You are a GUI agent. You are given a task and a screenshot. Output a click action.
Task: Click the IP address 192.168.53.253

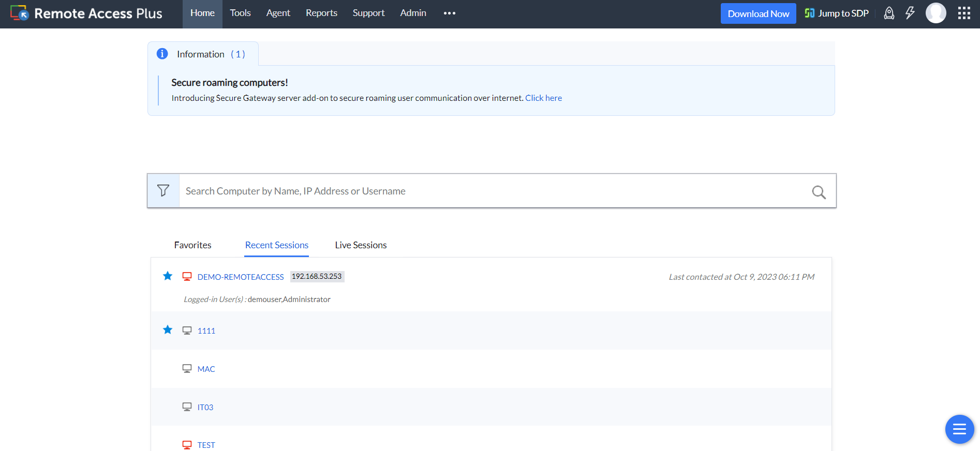(x=317, y=276)
